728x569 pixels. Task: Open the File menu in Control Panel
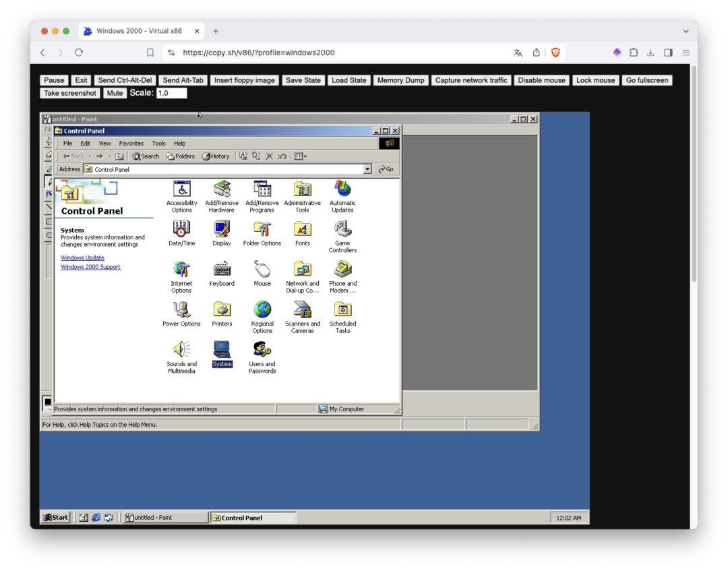[x=67, y=143]
